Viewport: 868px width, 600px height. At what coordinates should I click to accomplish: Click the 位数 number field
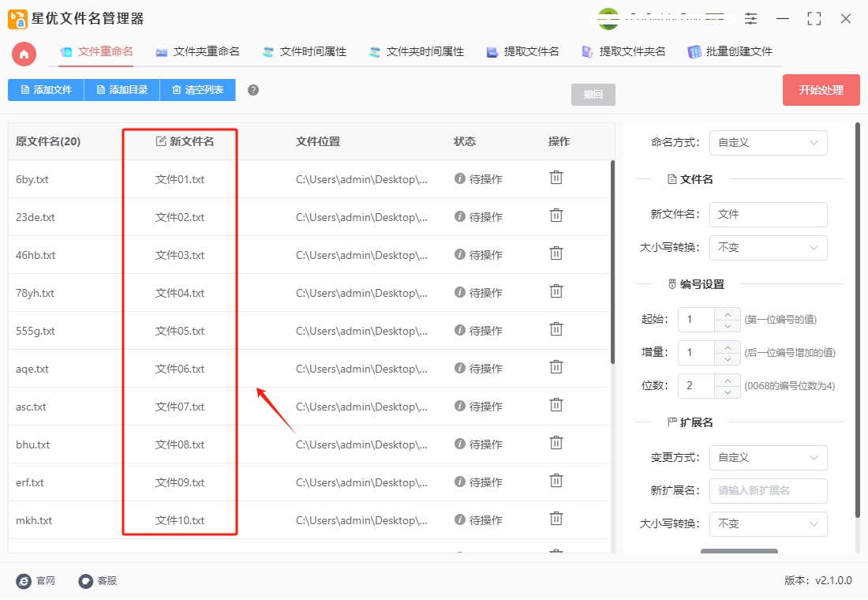click(697, 385)
